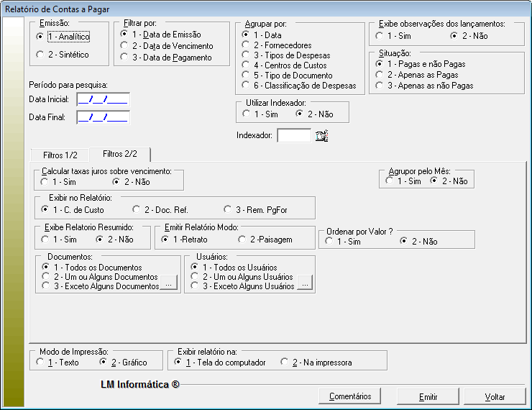Open user selection ellipsis button
This screenshot has width=532, height=410.
(x=304, y=286)
